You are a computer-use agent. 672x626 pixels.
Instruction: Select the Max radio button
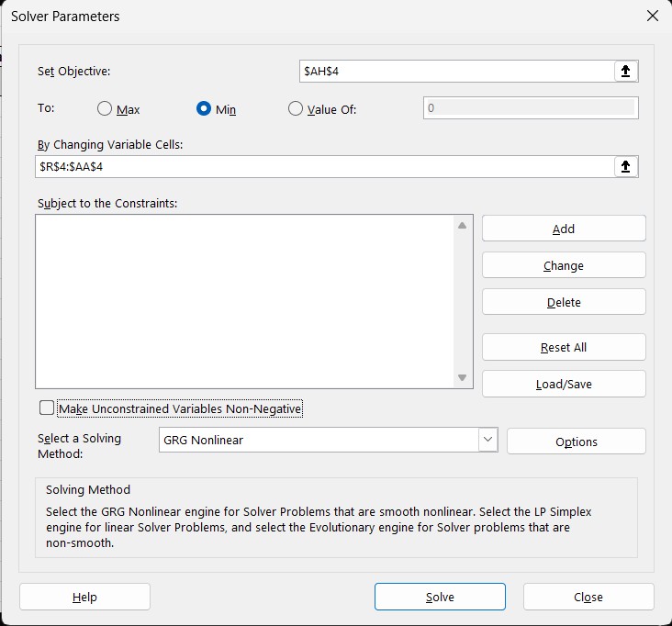coord(105,109)
